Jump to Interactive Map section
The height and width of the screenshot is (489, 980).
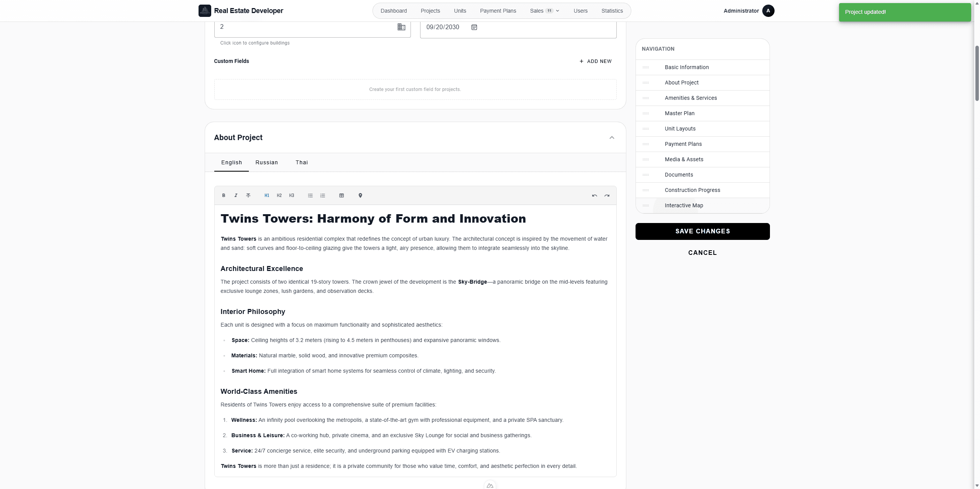point(702,205)
